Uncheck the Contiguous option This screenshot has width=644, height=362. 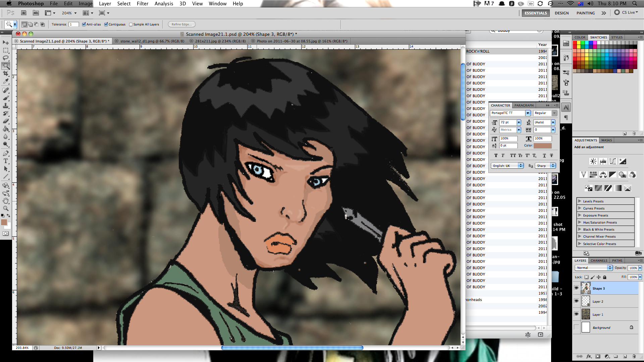(106, 24)
